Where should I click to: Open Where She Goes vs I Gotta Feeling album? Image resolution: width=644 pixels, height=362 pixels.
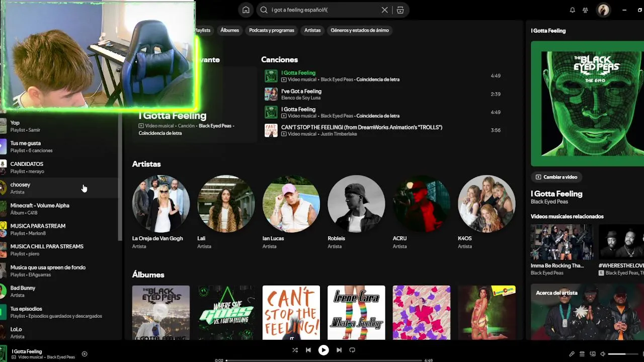pos(226,313)
